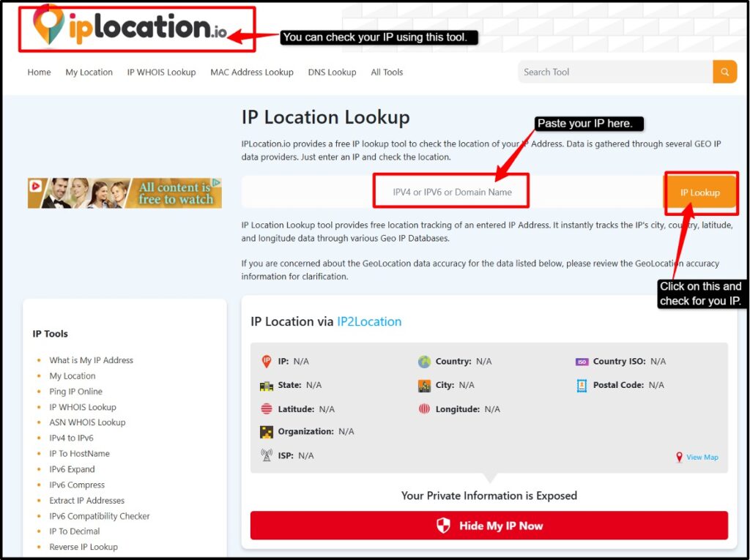The image size is (750, 560).
Task: Open IPv6 Expand tool link
Action: coord(73,469)
